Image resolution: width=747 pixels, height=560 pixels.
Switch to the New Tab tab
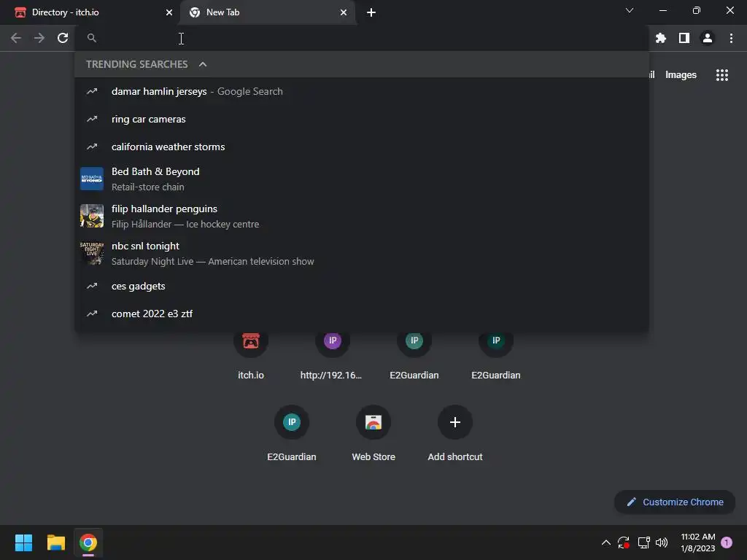click(267, 12)
